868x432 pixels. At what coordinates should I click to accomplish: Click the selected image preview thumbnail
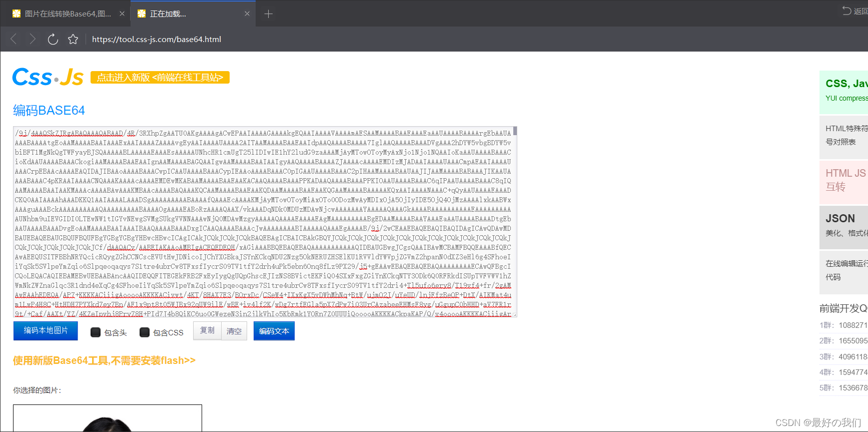pos(108,418)
